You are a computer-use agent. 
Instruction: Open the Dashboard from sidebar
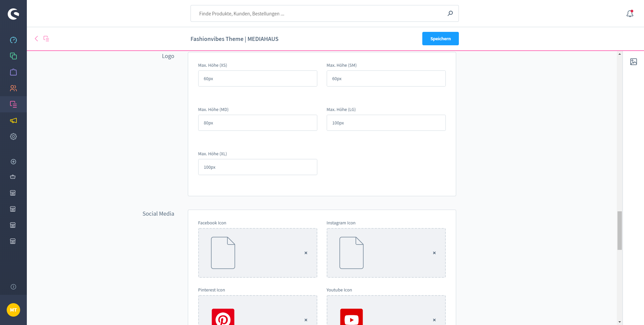tap(13, 40)
